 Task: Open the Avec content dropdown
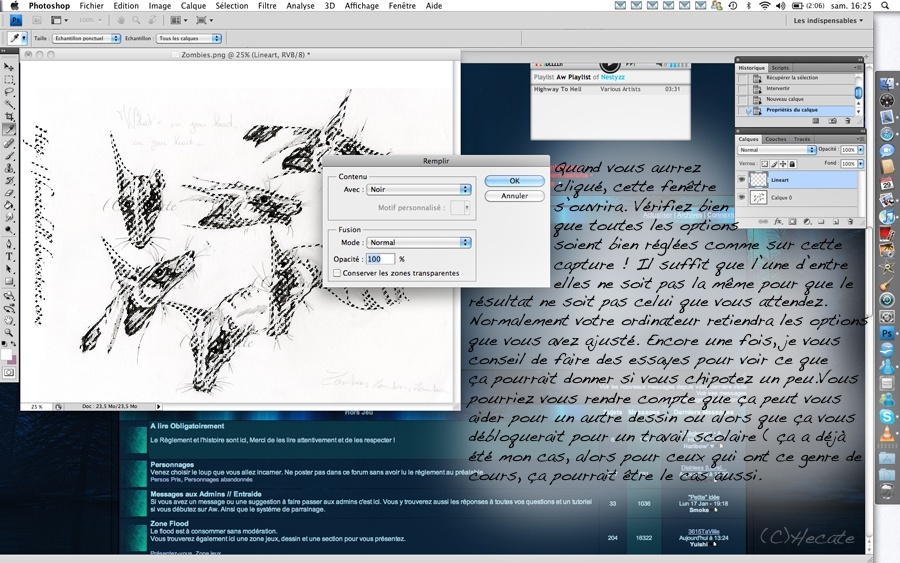point(419,189)
